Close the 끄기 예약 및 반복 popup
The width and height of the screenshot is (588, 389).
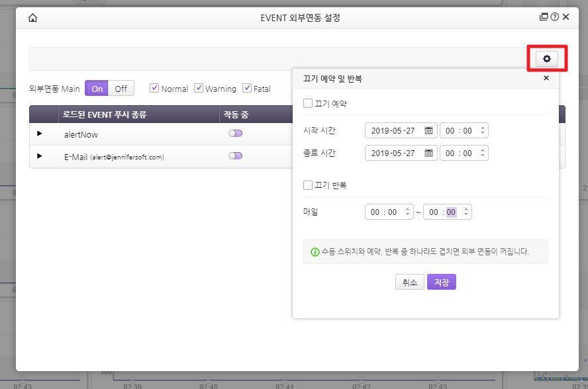(x=546, y=78)
